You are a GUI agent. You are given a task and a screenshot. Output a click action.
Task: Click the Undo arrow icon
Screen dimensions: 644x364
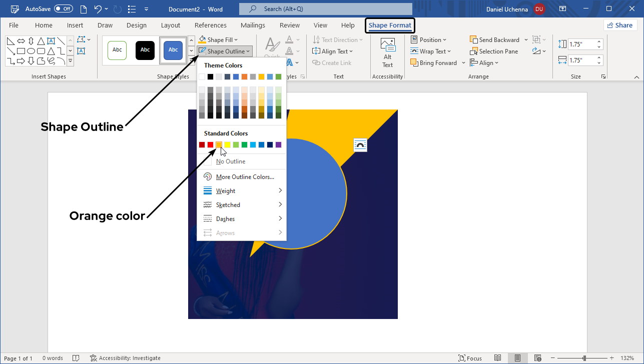99,8
